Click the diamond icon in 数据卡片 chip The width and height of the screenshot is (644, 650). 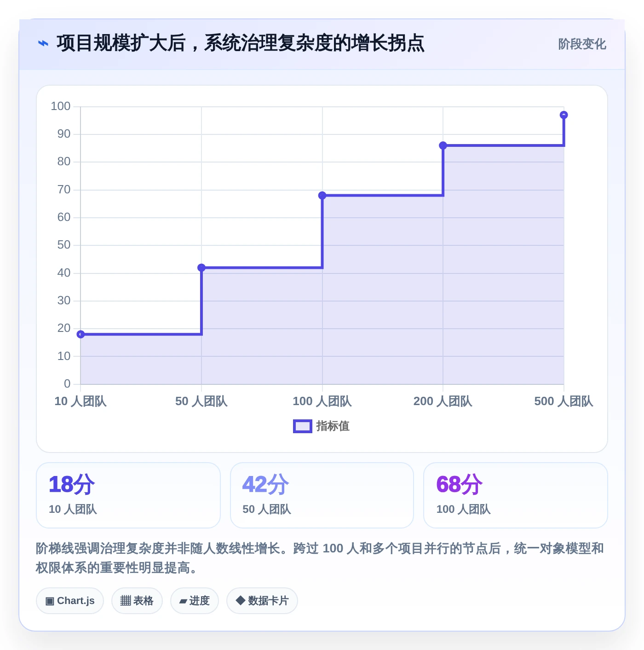click(240, 600)
